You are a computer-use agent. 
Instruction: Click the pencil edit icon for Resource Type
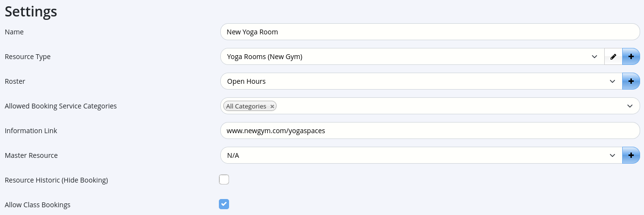[x=613, y=57]
